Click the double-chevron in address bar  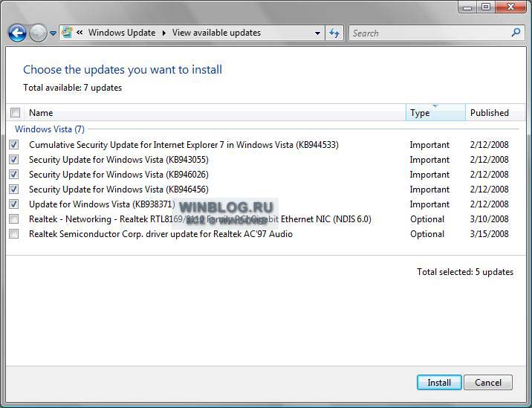pos(80,33)
